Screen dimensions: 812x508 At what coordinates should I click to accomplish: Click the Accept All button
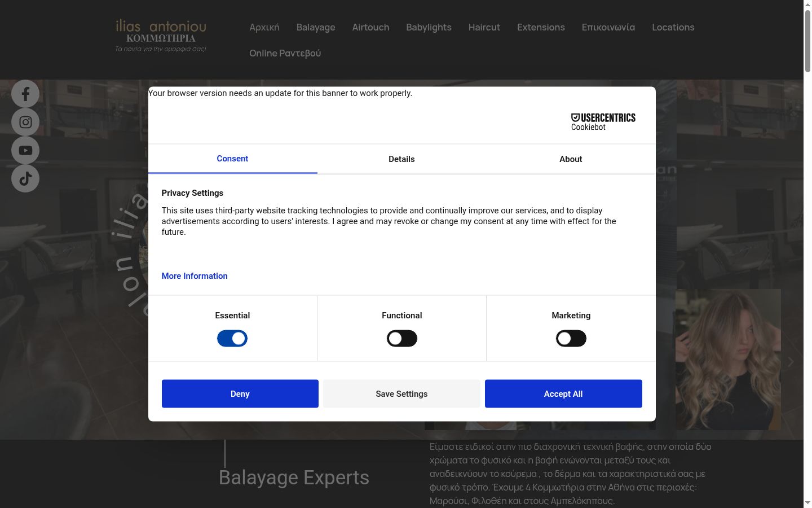click(563, 393)
